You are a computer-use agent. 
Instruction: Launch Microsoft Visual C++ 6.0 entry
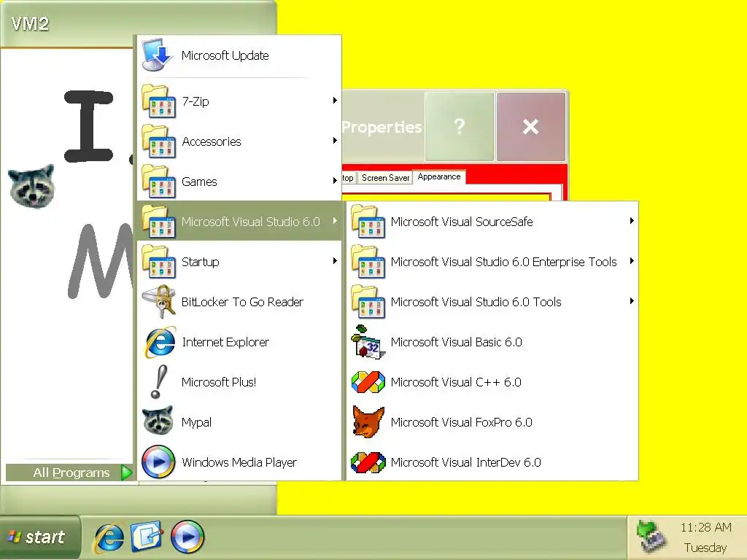492,382
